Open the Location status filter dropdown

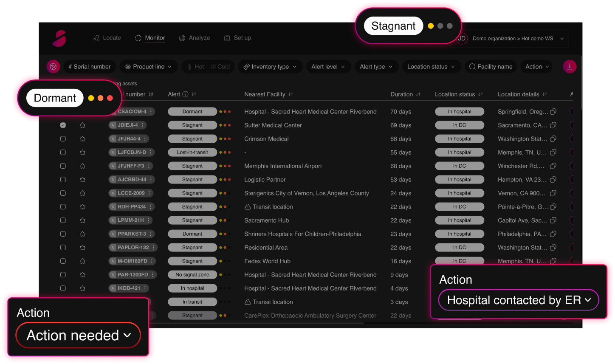[431, 67]
